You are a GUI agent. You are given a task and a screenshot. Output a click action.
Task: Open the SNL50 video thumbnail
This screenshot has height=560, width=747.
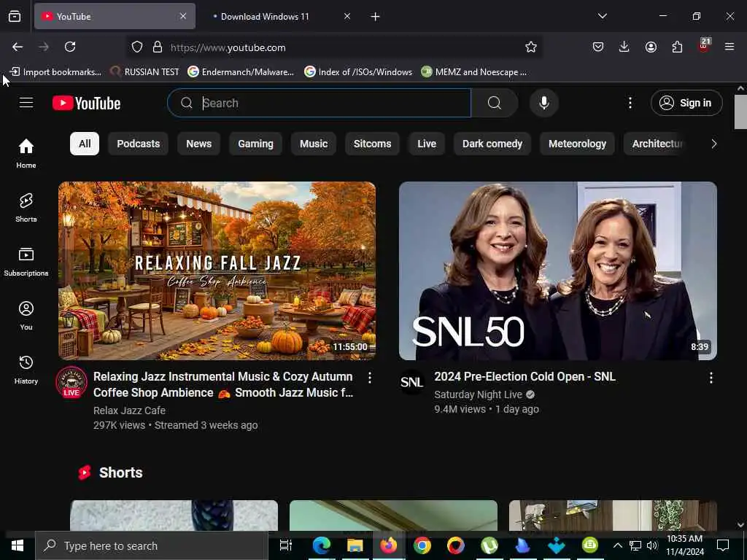(557, 271)
